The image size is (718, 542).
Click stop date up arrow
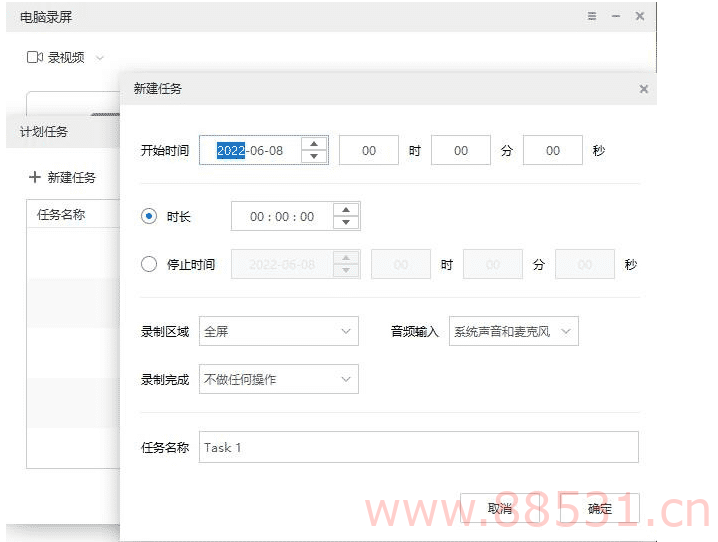coord(346,258)
